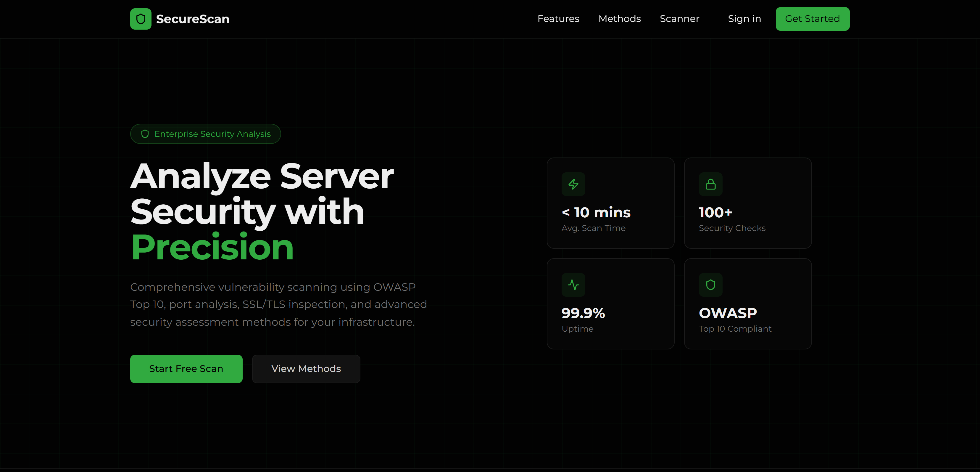Click the padlock Security Checks icon
The height and width of the screenshot is (472, 980).
[710, 184]
